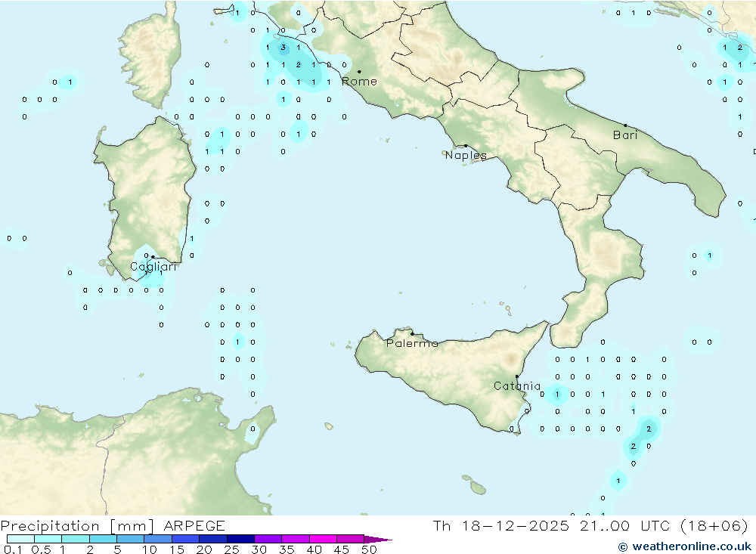Click the black dot marking Bari
Image resolution: width=756 pixels, height=554 pixels.
point(625,125)
